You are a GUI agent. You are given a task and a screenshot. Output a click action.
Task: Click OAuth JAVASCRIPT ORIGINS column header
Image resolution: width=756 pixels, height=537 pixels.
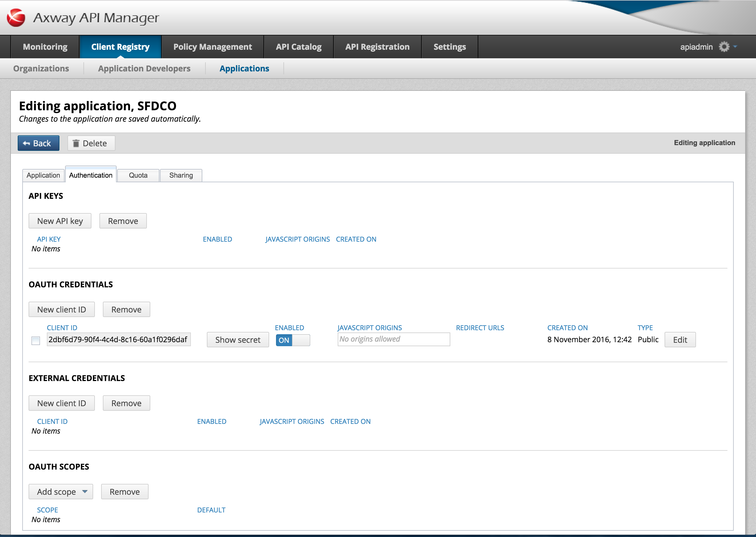[369, 328]
